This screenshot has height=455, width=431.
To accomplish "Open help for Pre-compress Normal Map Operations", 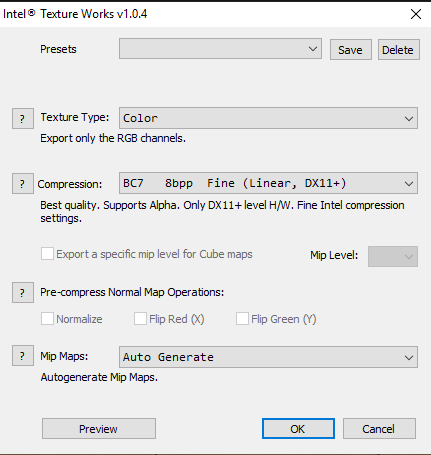I will pos(23,292).
